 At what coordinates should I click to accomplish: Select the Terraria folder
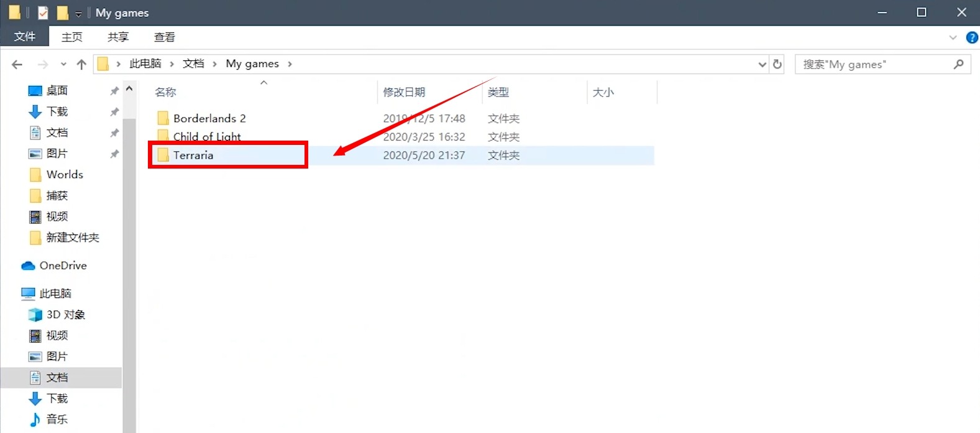(x=193, y=155)
